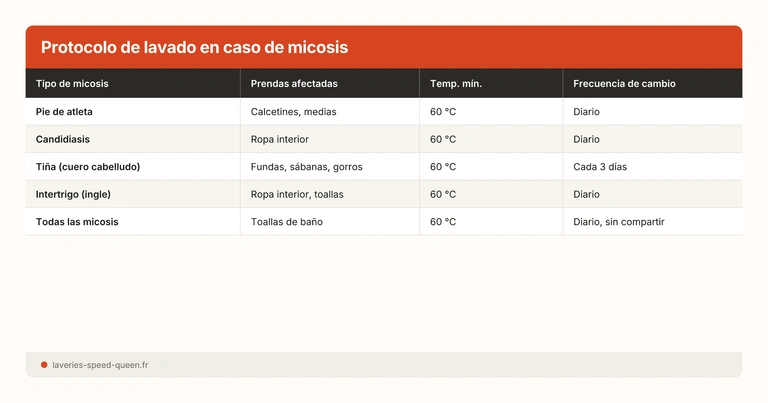Select the 60 °C cell in Candidiasis row
768x403 pixels.
point(443,139)
